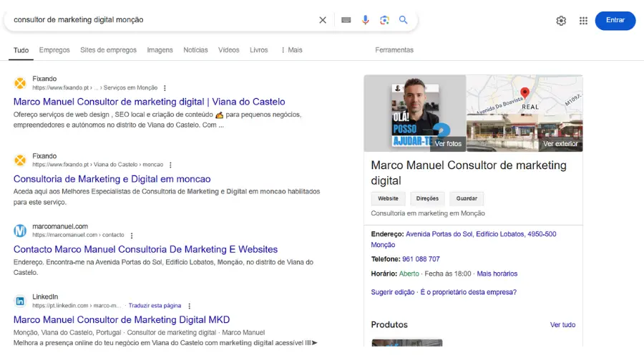The width and height of the screenshot is (644, 358).
Task: Search by image with the Lens icon
Action: tap(384, 20)
